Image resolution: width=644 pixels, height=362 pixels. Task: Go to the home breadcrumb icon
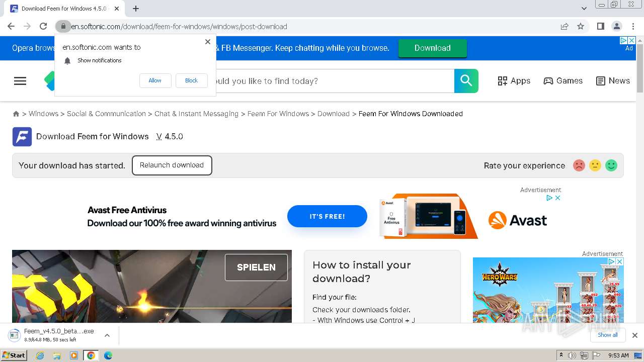coord(16,114)
